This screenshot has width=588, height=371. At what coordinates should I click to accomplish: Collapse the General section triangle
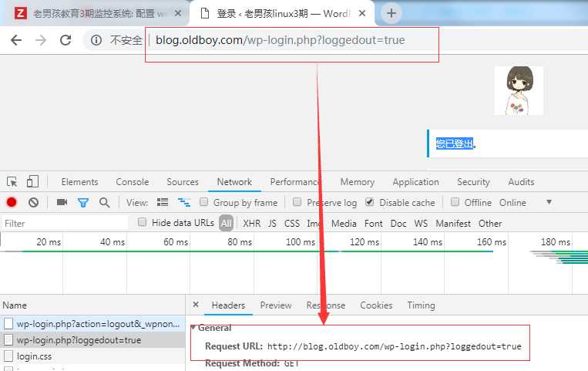pos(193,328)
